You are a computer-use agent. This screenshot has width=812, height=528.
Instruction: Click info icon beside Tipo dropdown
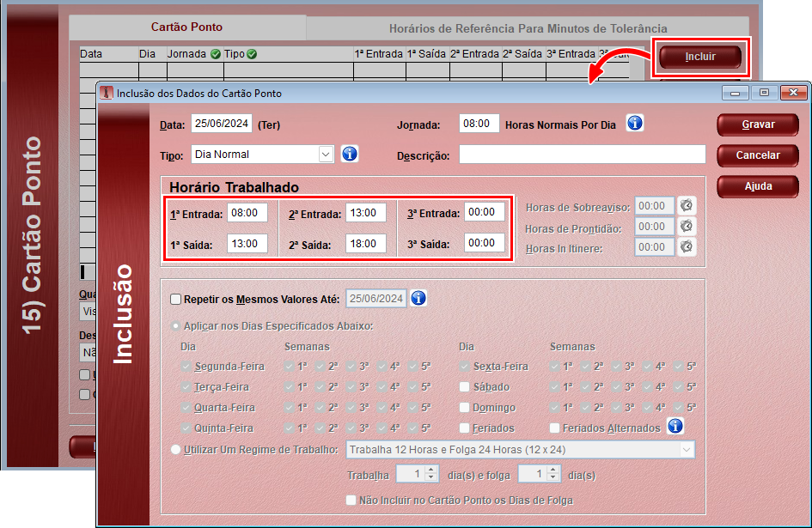point(350,154)
